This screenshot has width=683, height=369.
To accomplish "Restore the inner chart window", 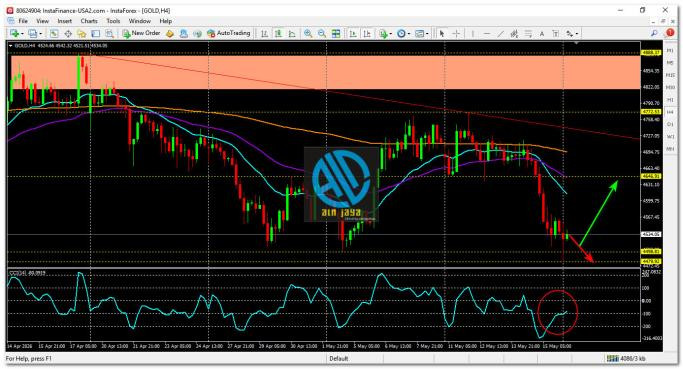I will (x=663, y=21).
